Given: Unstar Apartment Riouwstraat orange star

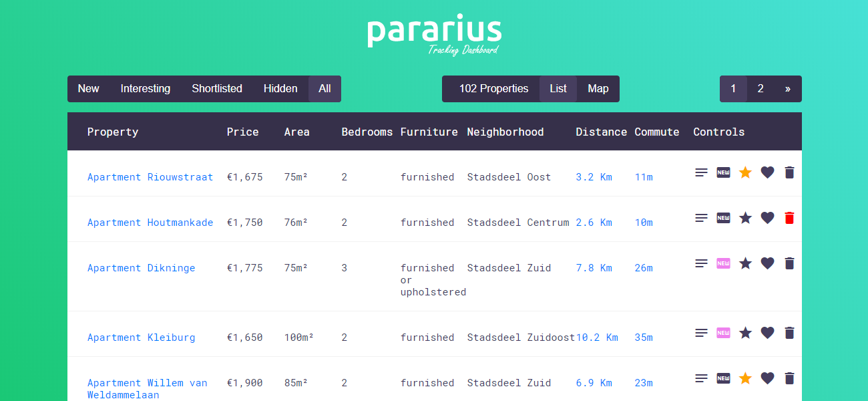Looking at the screenshot, I should (745, 172).
